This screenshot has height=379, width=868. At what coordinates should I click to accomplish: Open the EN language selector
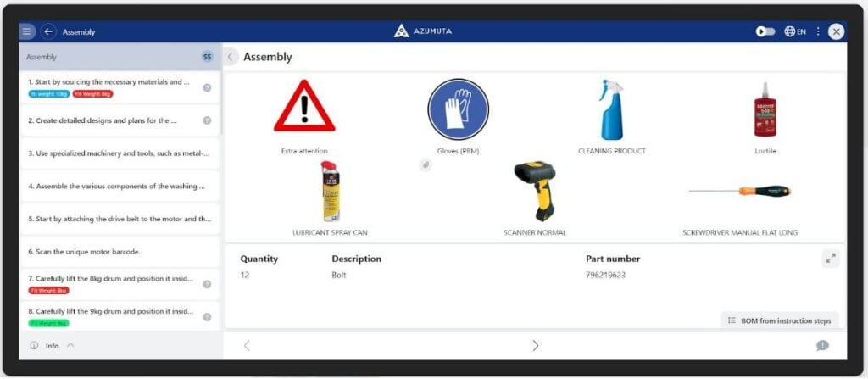pos(795,31)
